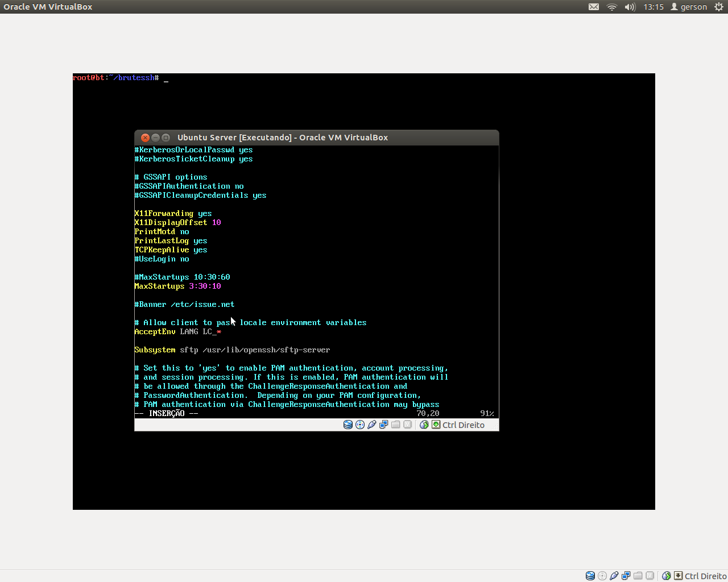The image size is (728, 582).
Task: Click green keyboard capture arrow in Ubuntu Server window
Action: (436, 425)
